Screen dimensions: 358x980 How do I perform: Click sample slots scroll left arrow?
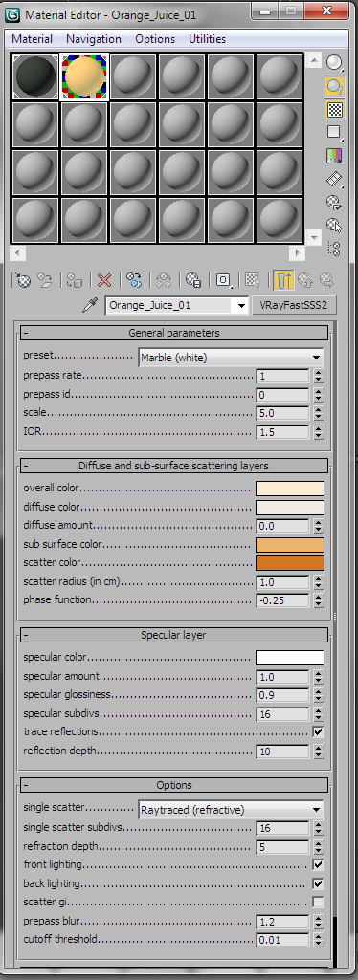click(17, 253)
